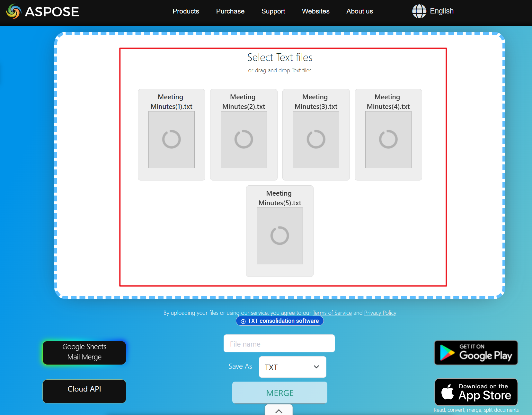Open the Websites menu
Viewport: 532px width, 415px height.
315,11
